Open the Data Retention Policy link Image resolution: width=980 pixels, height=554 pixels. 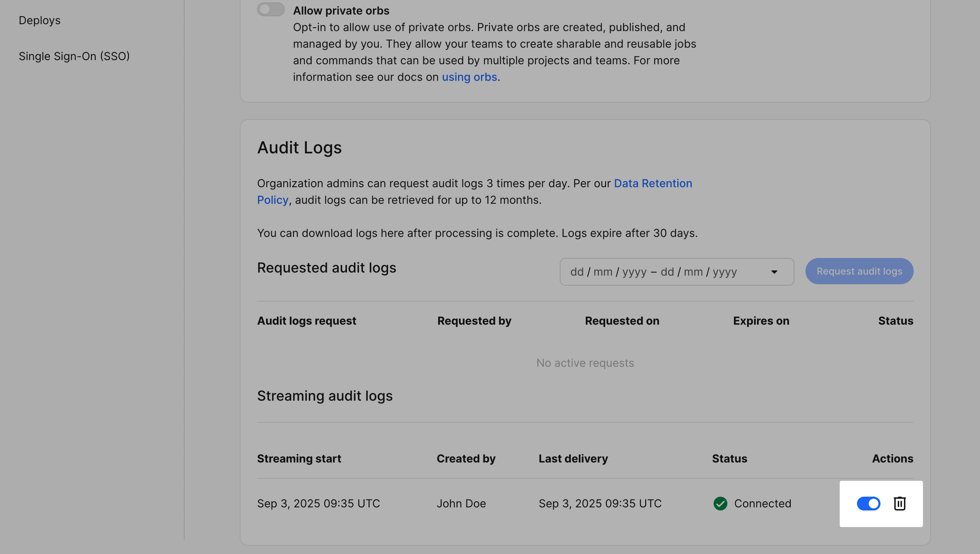(653, 183)
